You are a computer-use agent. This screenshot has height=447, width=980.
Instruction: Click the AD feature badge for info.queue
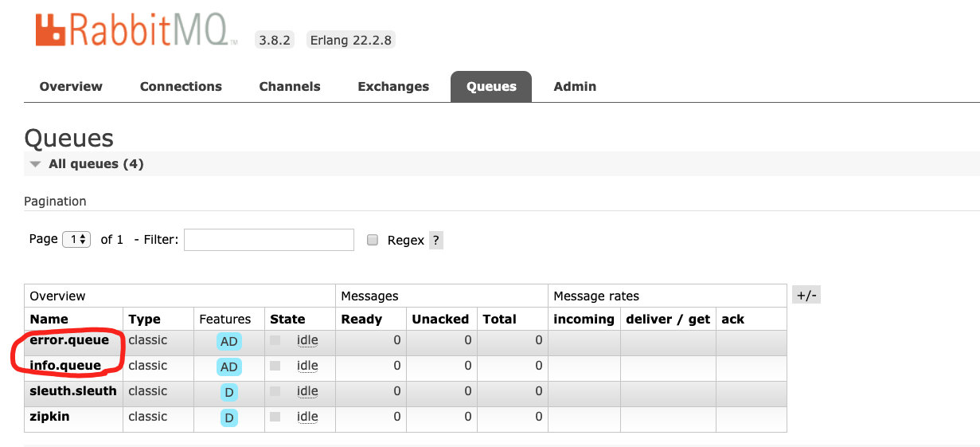[x=228, y=367]
